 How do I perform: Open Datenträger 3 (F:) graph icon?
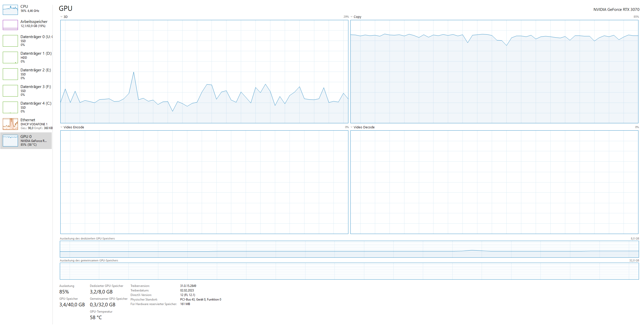[10, 91]
